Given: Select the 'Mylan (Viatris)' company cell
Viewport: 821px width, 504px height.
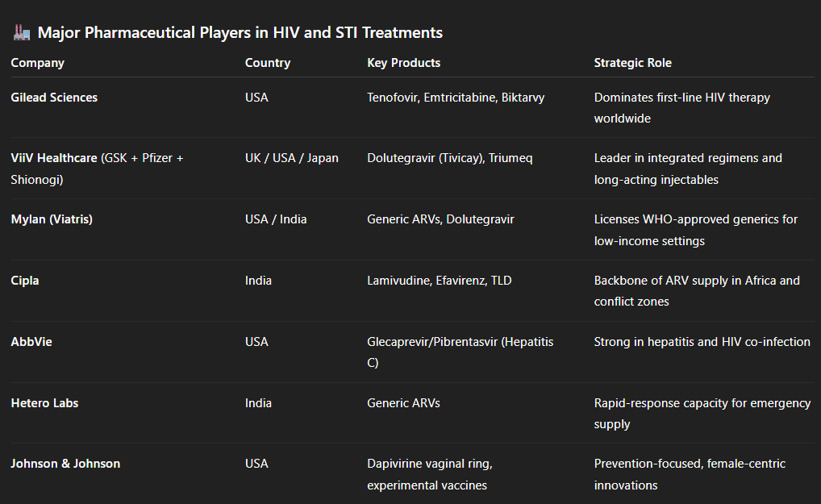Looking at the screenshot, I should [x=52, y=219].
